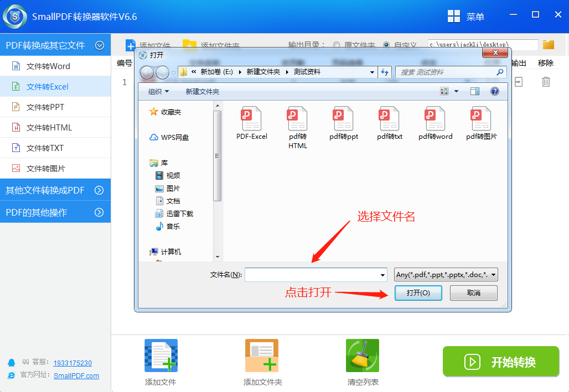Open the 组织 dropdown menu
The height and width of the screenshot is (392, 569).
click(159, 91)
